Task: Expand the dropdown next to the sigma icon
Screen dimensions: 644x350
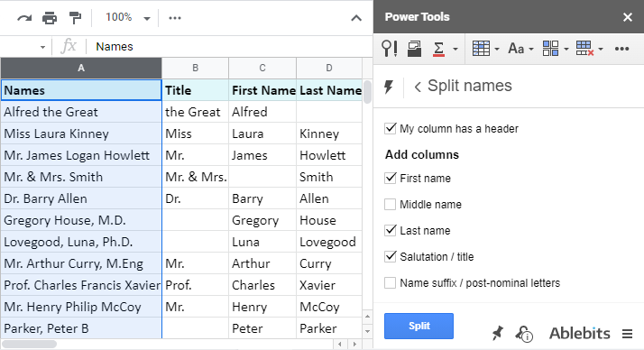Action: pyautogui.click(x=455, y=50)
